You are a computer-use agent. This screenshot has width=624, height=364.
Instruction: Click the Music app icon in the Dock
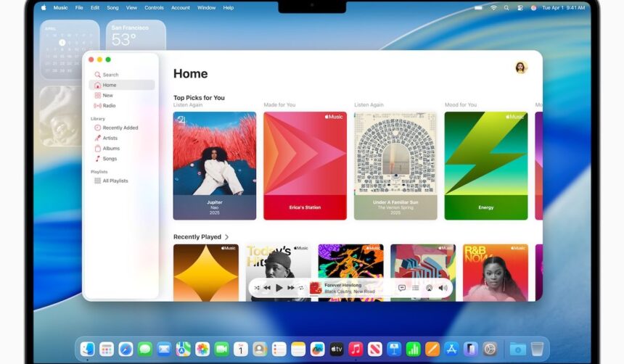(356, 349)
